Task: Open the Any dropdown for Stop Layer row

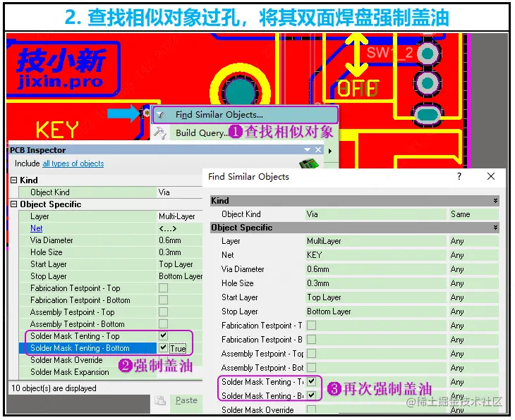Action: pyautogui.click(x=473, y=311)
